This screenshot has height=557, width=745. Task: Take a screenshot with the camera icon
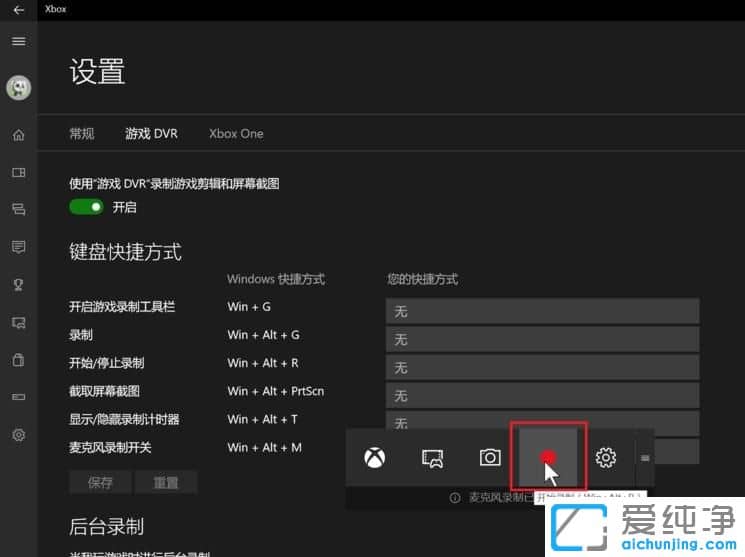pos(490,458)
